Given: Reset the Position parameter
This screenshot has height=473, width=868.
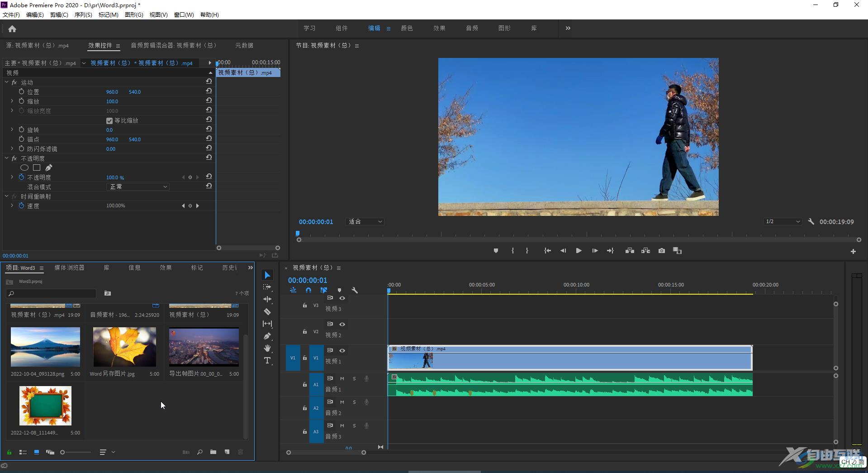Looking at the screenshot, I should click(209, 91).
